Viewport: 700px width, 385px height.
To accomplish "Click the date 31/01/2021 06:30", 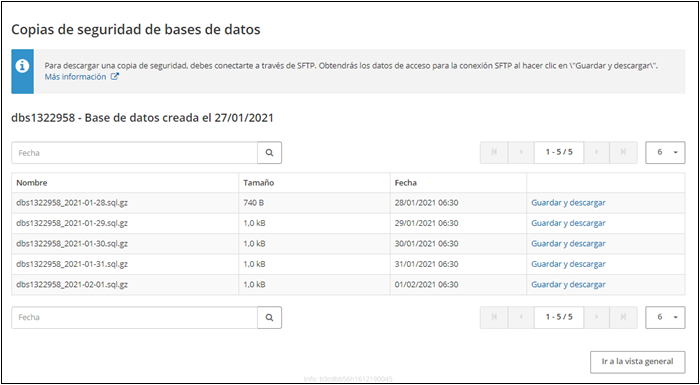I will pos(426,264).
